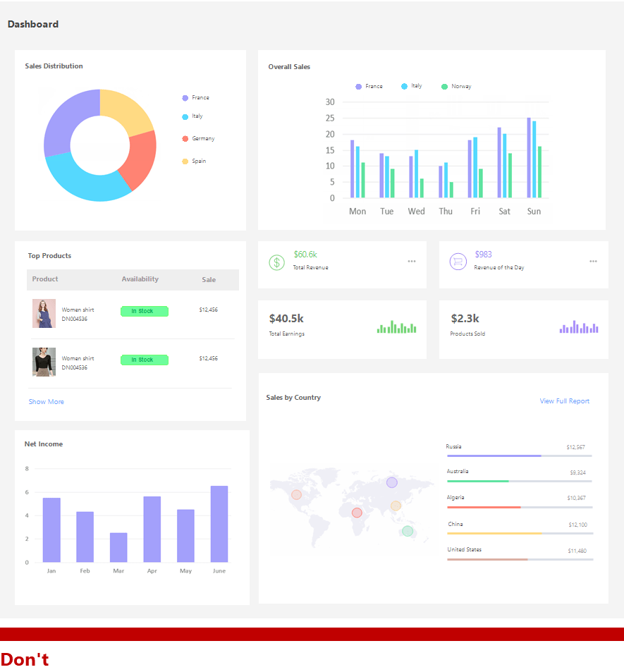Click the Apr bar in Net Income
Screen dimensions: 624x672
[x=152, y=530]
